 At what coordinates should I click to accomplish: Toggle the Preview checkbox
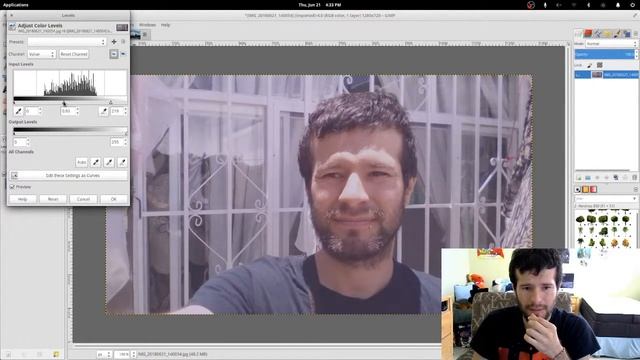(12, 187)
